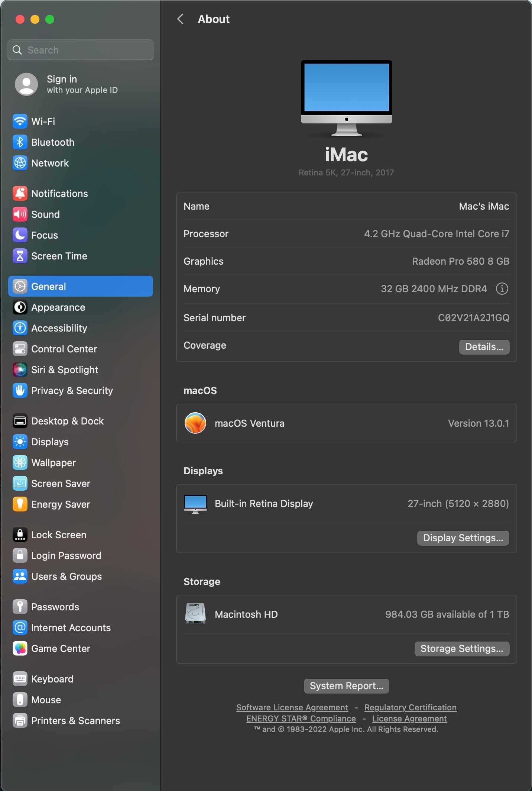Open ENERGY STAR Compliance link
532x791 pixels.
(301, 719)
